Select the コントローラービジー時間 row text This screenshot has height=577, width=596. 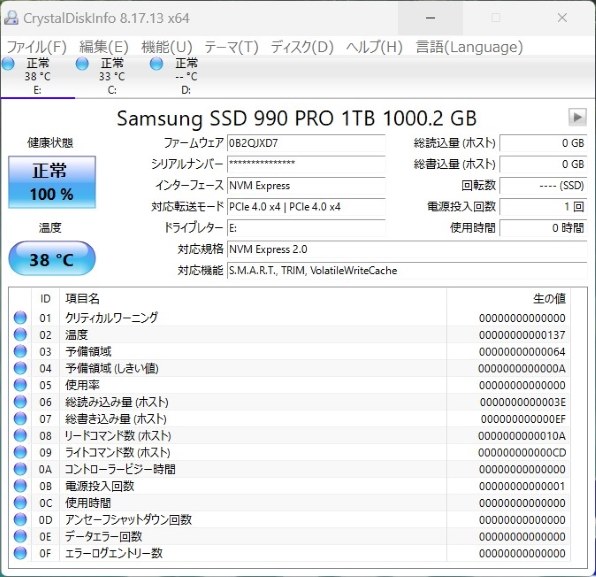point(120,469)
